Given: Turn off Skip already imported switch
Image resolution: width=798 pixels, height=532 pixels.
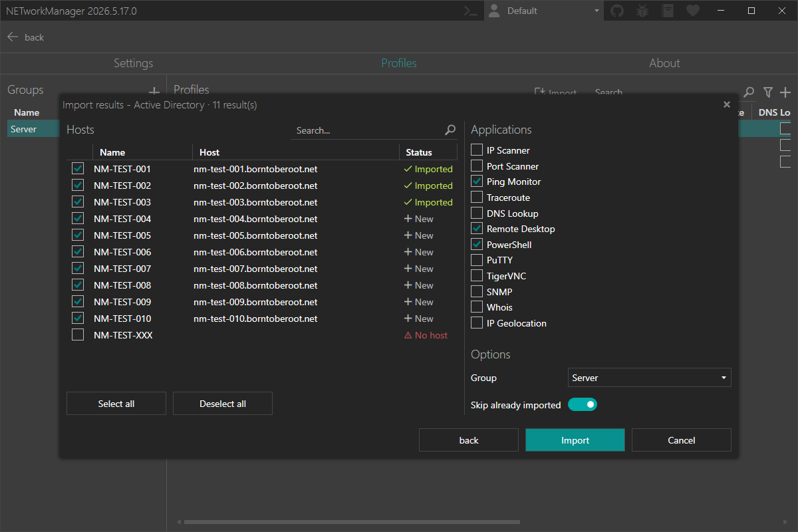Looking at the screenshot, I should 583,404.
